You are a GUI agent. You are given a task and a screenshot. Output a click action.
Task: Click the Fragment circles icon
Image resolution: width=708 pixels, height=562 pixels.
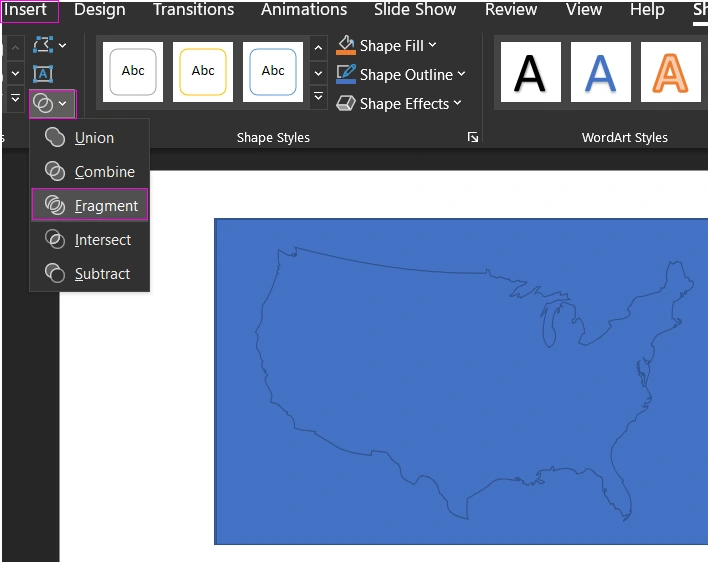pyautogui.click(x=55, y=205)
